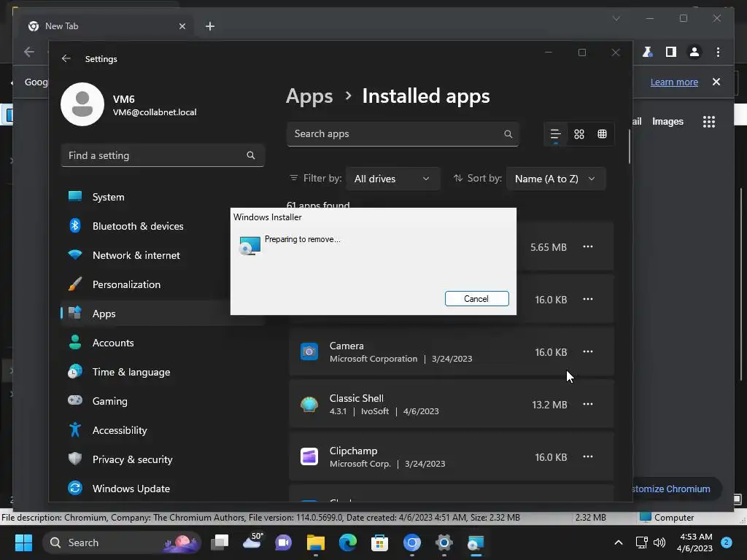Open more options for Camera app
Screen dimensions: 747x560
(x=588, y=351)
